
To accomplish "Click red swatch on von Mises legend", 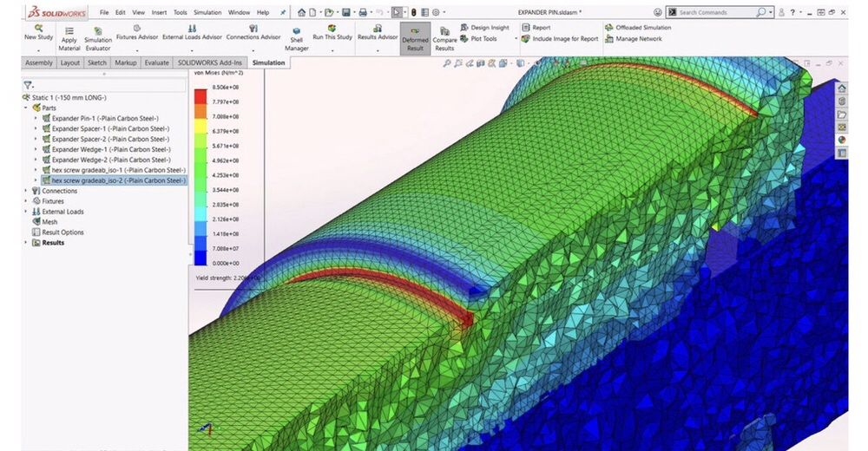I will click(201, 95).
